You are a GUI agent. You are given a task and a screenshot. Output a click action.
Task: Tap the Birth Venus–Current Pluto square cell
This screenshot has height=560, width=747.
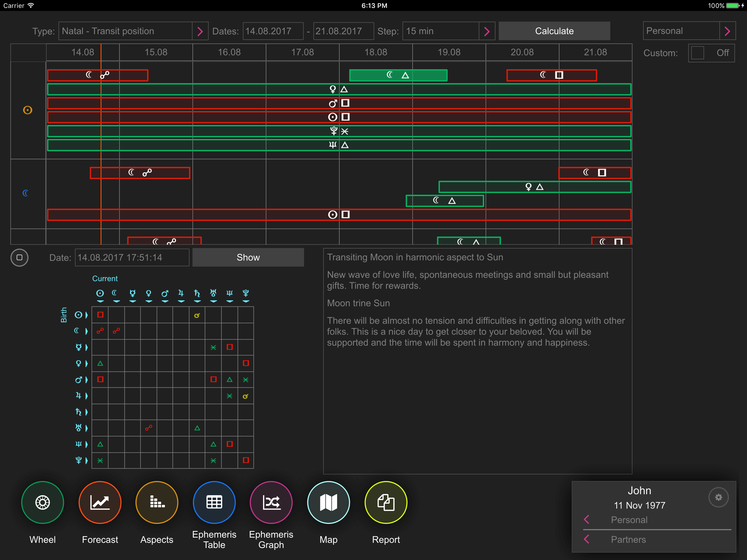(246, 363)
